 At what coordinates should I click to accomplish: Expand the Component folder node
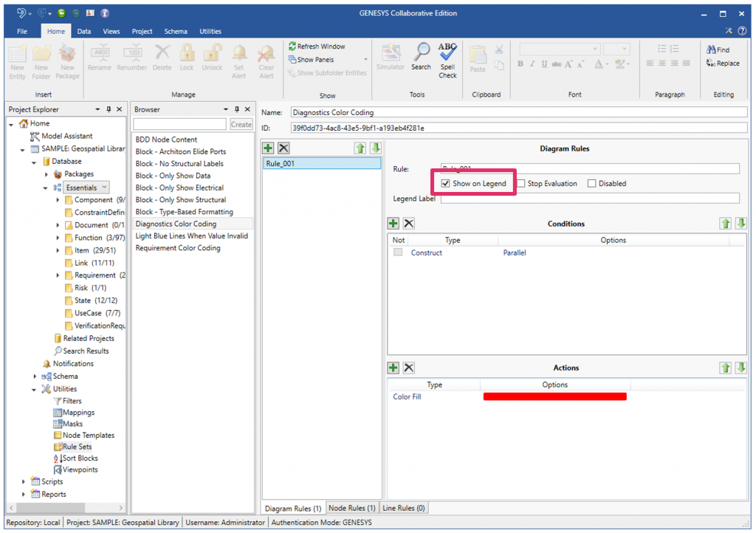tap(58, 199)
